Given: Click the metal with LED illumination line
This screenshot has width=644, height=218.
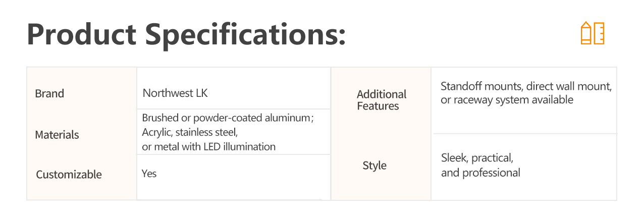Looking at the screenshot, I should coord(209,147).
